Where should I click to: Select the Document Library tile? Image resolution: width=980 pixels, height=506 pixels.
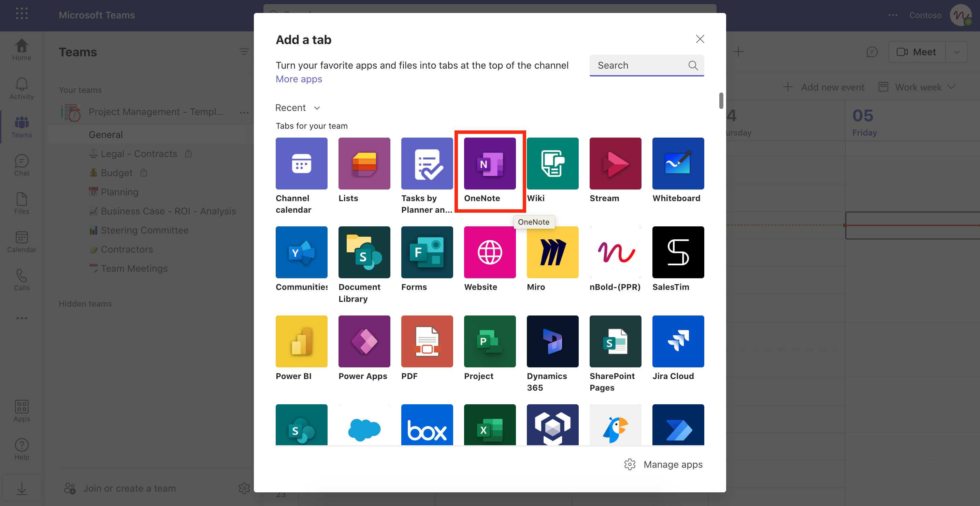tap(364, 252)
